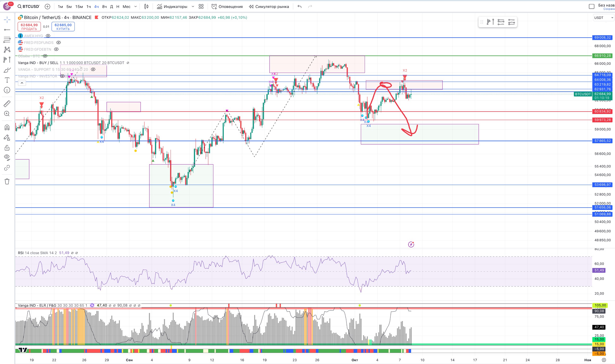Create an alert via Оповещения
The width and height of the screenshot is (615, 364).
pos(227,7)
